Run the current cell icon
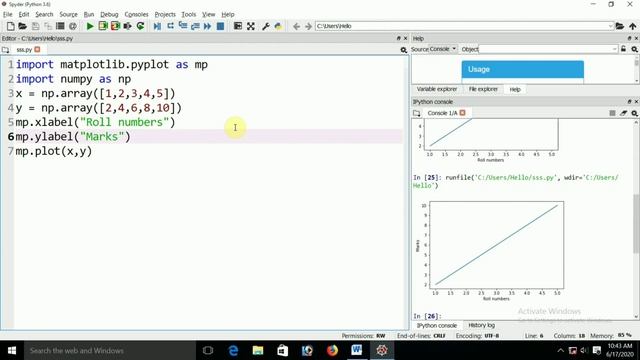The image size is (640, 360). tap(102, 26)
